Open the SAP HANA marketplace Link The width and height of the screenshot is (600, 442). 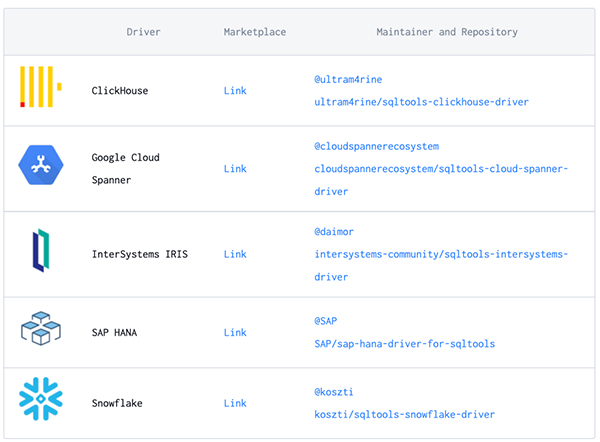(x=235, y=332)
